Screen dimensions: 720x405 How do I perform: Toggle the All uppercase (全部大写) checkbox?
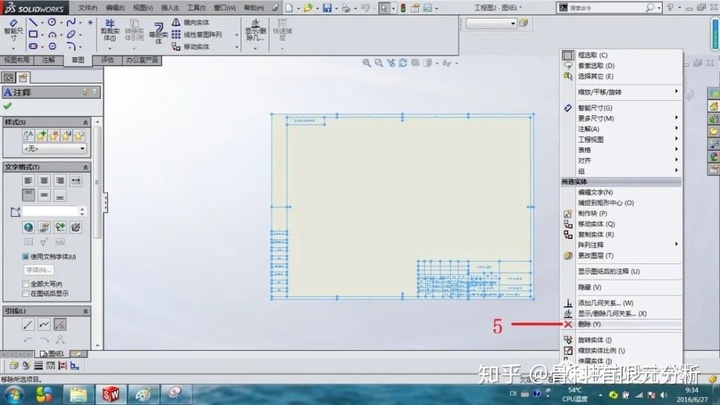pos(26,284)
